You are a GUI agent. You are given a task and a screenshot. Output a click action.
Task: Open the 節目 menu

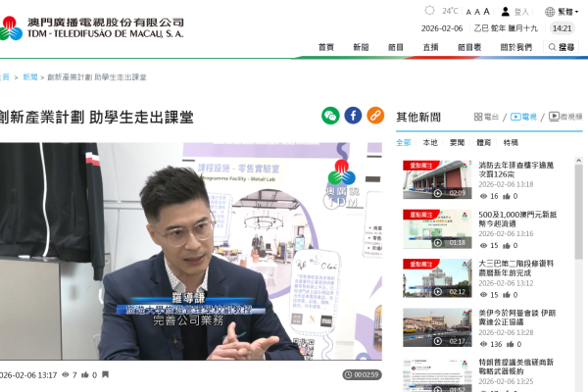[x=396, y=47]
